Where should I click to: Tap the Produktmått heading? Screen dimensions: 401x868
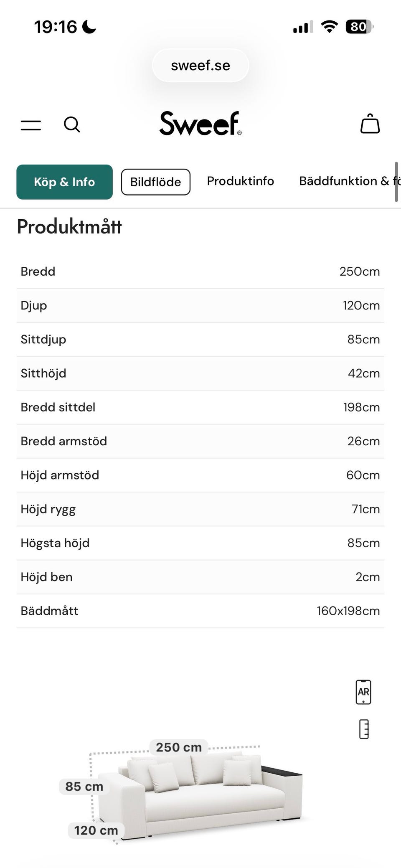coord(69,227)
